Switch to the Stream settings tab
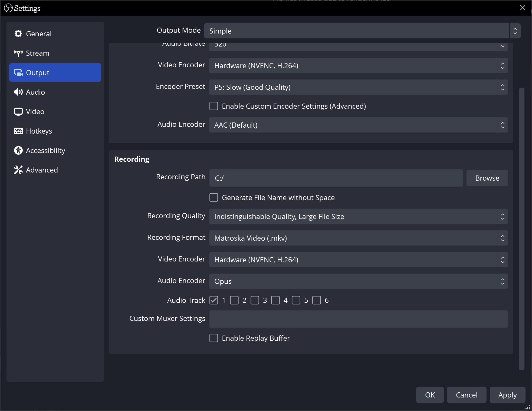Image resolution: width=532 pixels, height=411 pixels. 37,53
